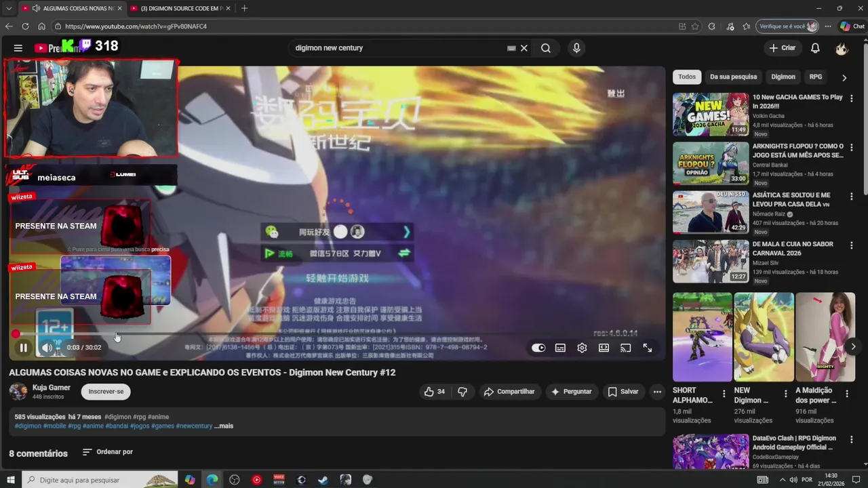Click the 'Perguntar' button
The height and width of the screenshot is (488, 868).
point(571,392)
